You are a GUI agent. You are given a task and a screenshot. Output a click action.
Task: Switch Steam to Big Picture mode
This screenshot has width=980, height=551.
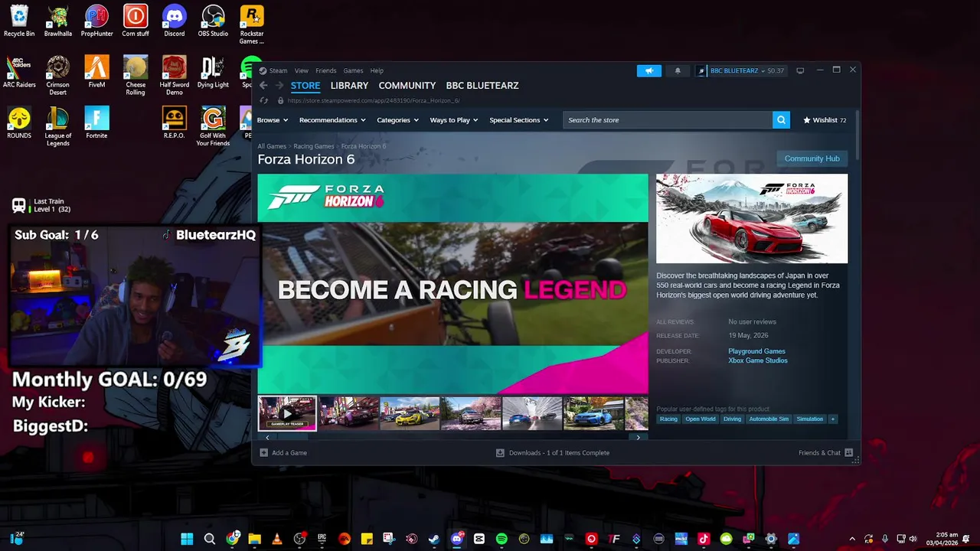point(800,70)
